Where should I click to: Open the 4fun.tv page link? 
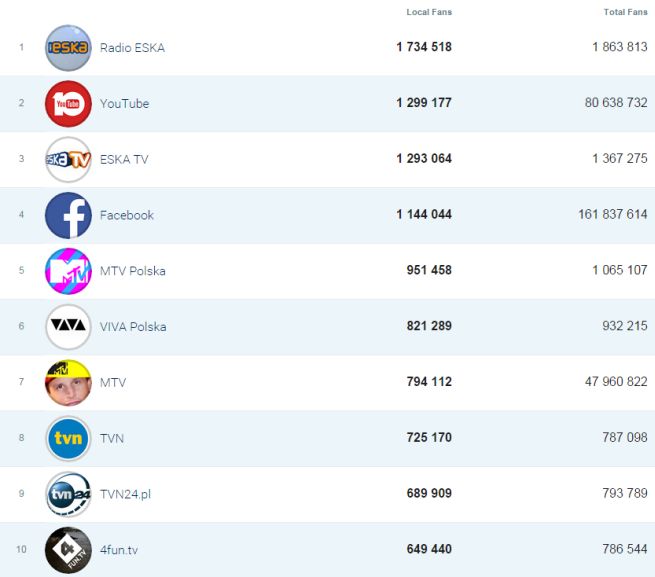pos(119,549)
